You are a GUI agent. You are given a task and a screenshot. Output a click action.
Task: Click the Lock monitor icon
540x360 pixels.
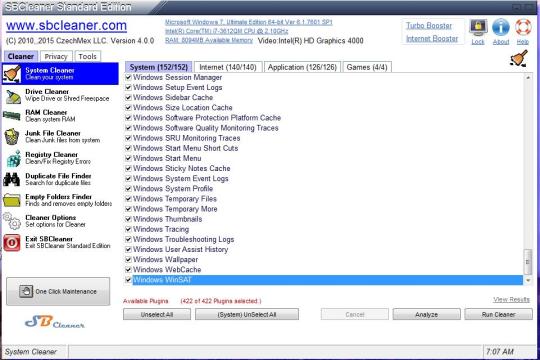point(478,28)
